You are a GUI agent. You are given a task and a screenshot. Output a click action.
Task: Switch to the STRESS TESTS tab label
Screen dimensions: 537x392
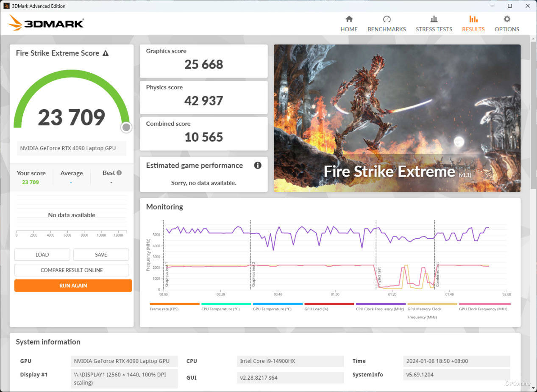point(434,29)
